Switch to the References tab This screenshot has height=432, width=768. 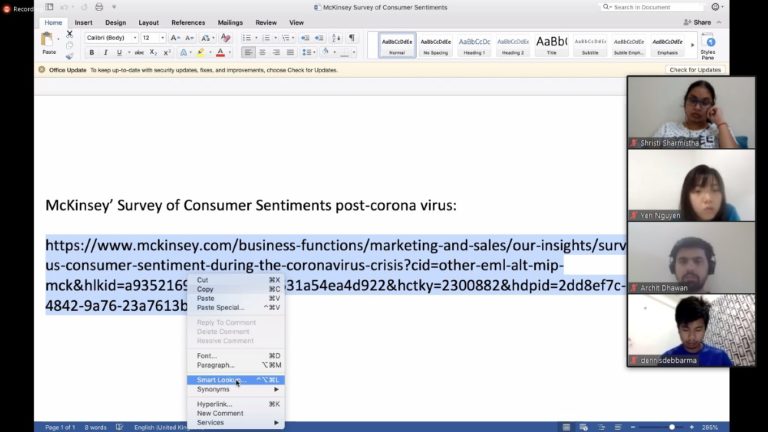point(188,22)
